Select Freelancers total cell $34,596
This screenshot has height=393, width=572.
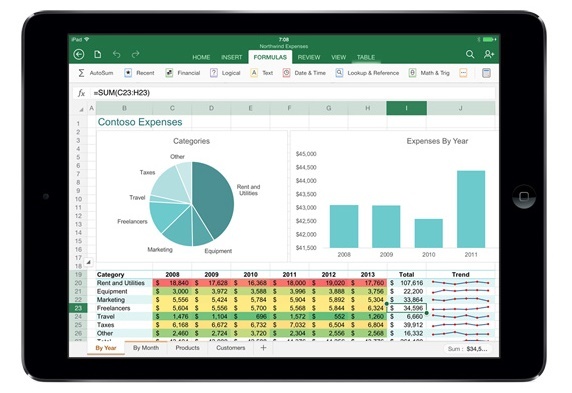click(406, 308)
